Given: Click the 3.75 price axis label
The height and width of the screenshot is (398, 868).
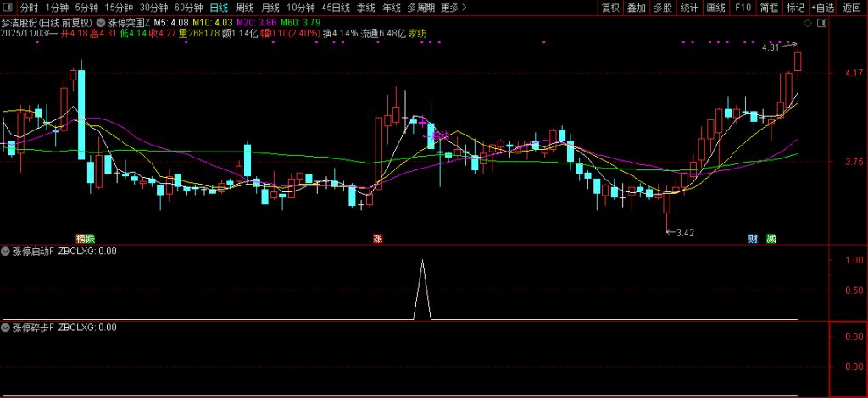Looking at the screenshot, I should (x=854, y=162).
